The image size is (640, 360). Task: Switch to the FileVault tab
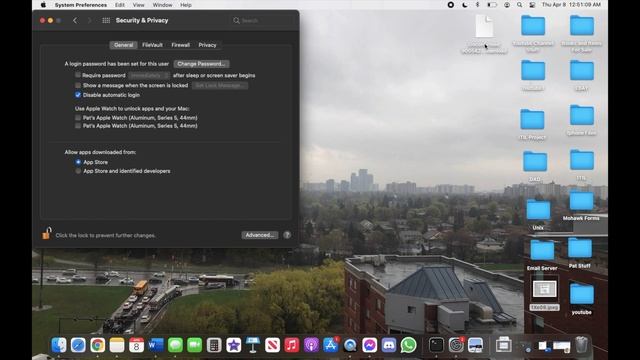pyautogui.click(x=152, y=45)
